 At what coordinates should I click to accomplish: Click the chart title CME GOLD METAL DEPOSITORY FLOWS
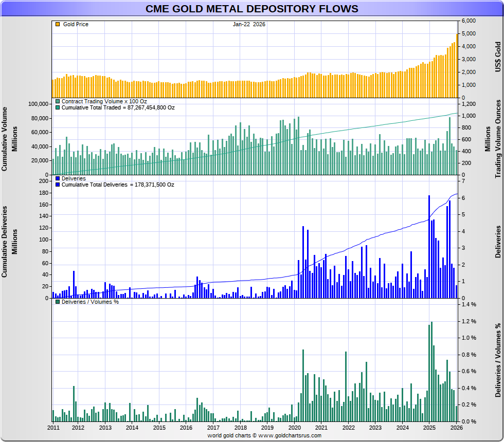point(251,9)
